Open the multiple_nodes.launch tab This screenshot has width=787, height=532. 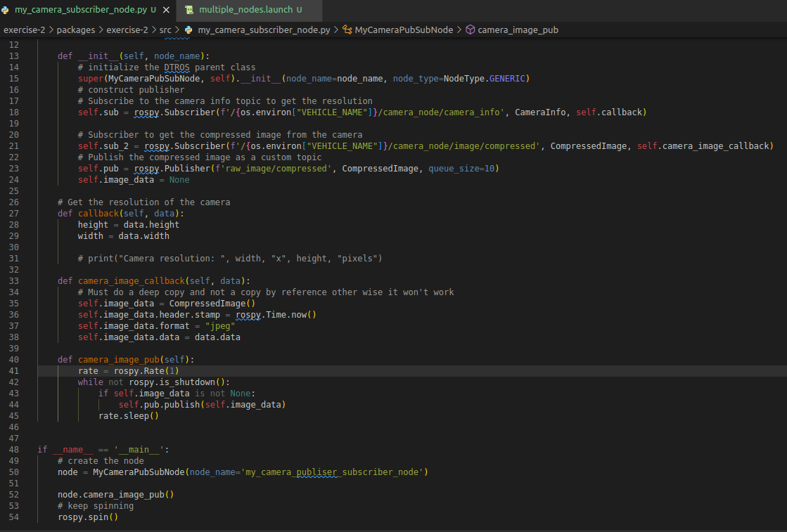coord(249,10)
